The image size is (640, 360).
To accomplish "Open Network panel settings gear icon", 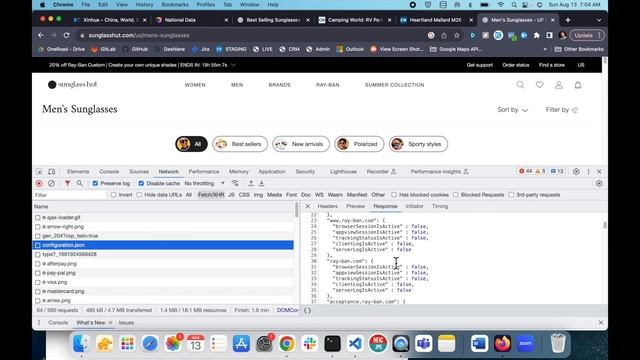I will pyautogui.click(x=599, y=184).
